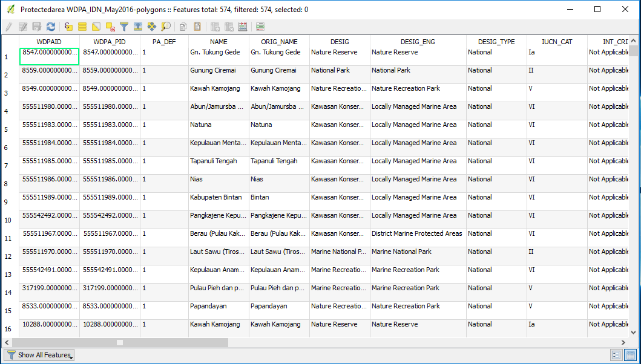Sort by PA_DEF column header
Screen dimensions: 641x364
pyautogui.click(x=164, y=42)
